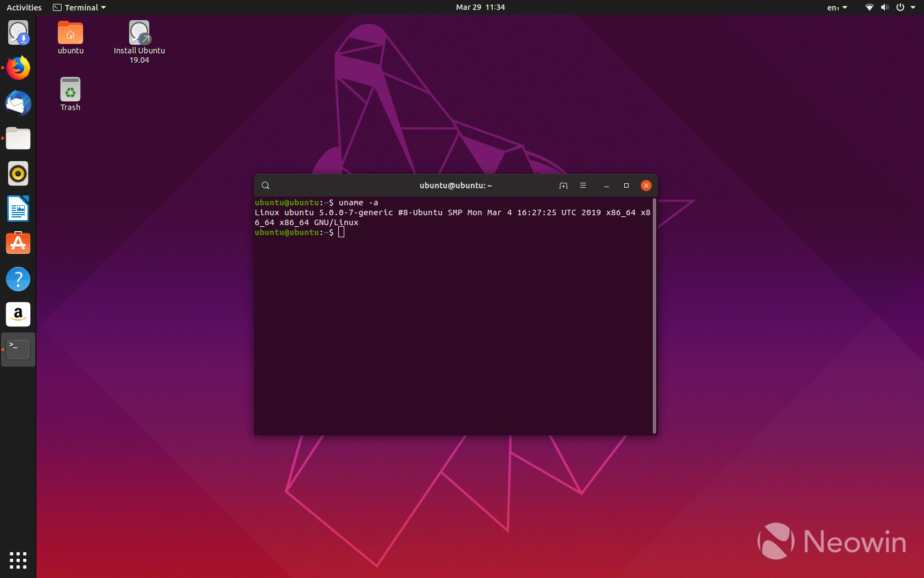
Task: Open LibreOffice Writer from the dock
Action: click(18, 209)
